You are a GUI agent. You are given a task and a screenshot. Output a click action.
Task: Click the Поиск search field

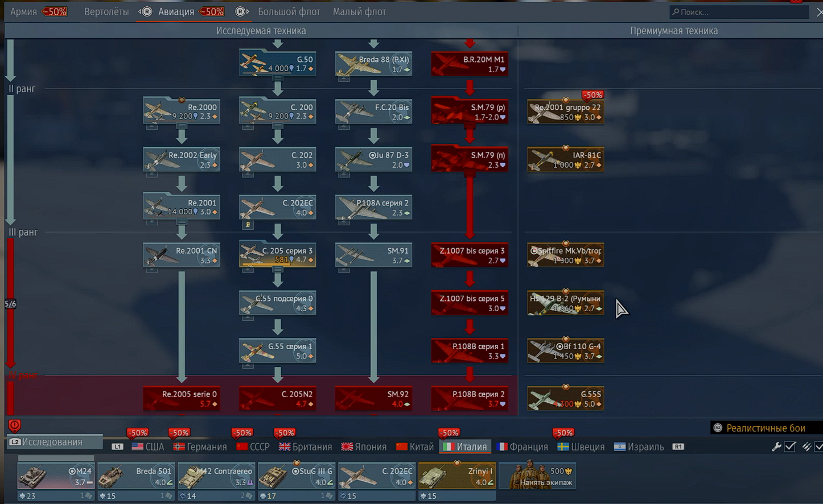click(739, 11)
